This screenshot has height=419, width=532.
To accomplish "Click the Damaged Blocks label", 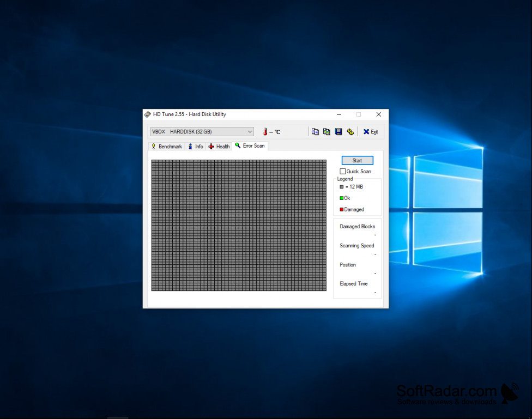I will click(x=357, y=226).
